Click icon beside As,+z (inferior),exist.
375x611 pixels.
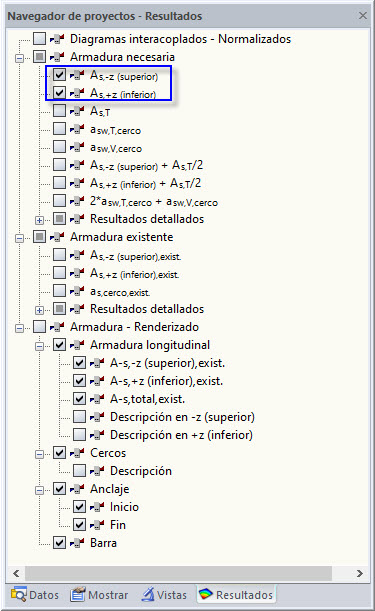(x=77, y=273)
